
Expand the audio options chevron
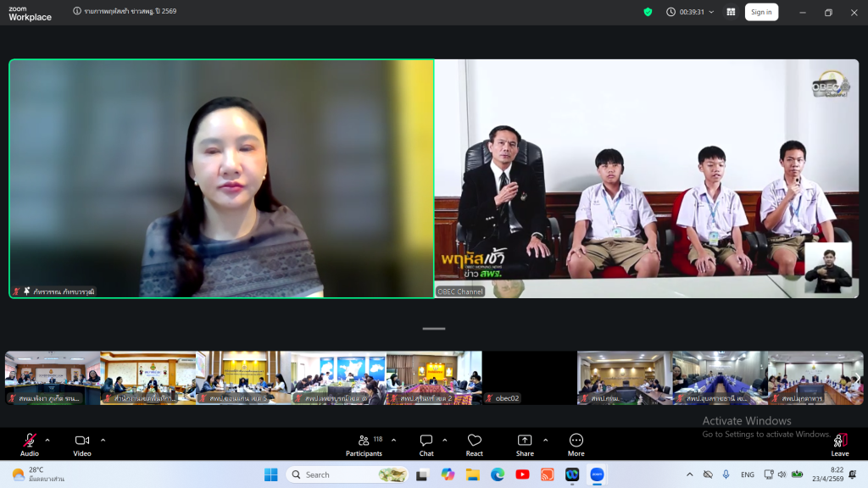pos(47,440)
